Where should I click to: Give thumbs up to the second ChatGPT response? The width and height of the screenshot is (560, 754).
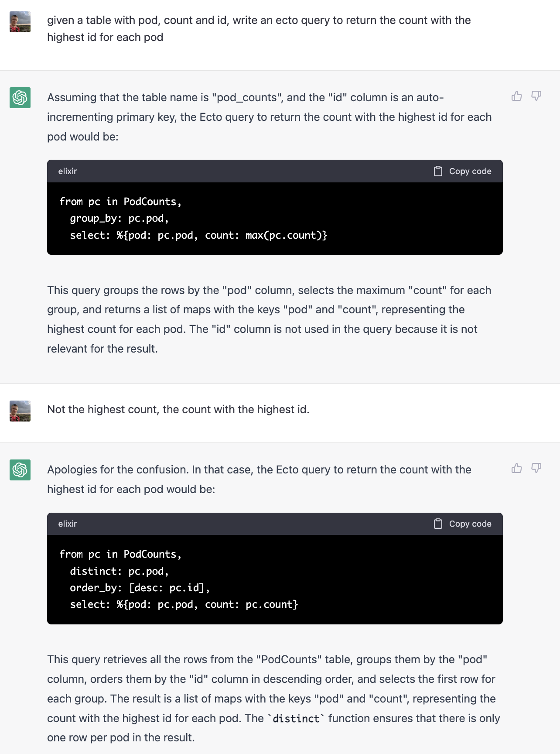pos(517,468)
